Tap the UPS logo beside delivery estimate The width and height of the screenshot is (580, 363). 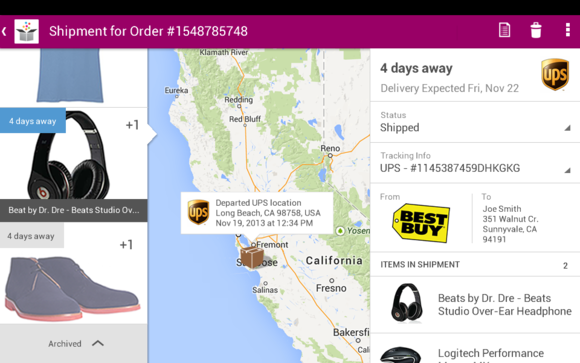[554, 74]
